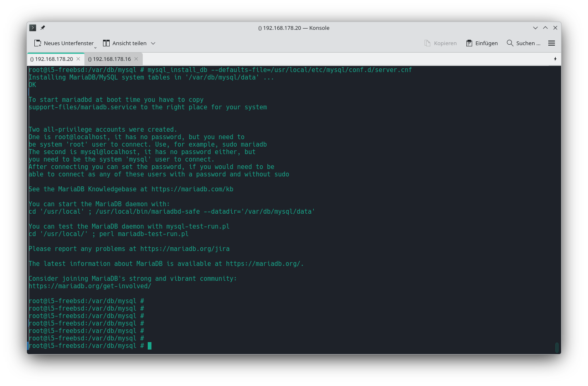
Task: Click the Ansicht teilen split view icon
Action: pos(106,43)
